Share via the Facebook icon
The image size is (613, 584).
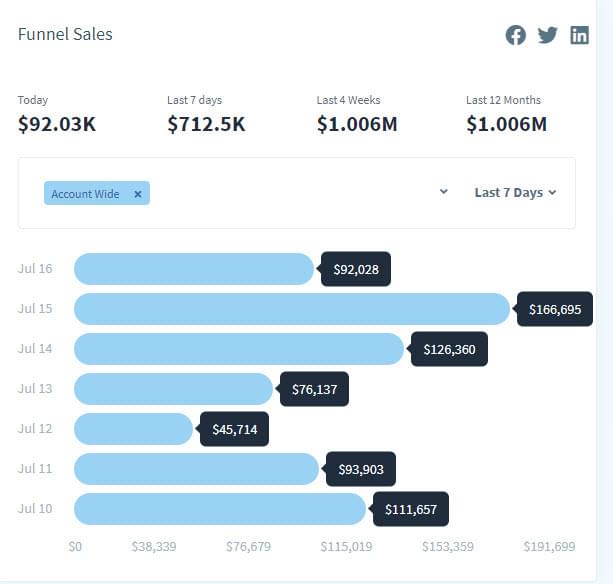coord(516,35)
